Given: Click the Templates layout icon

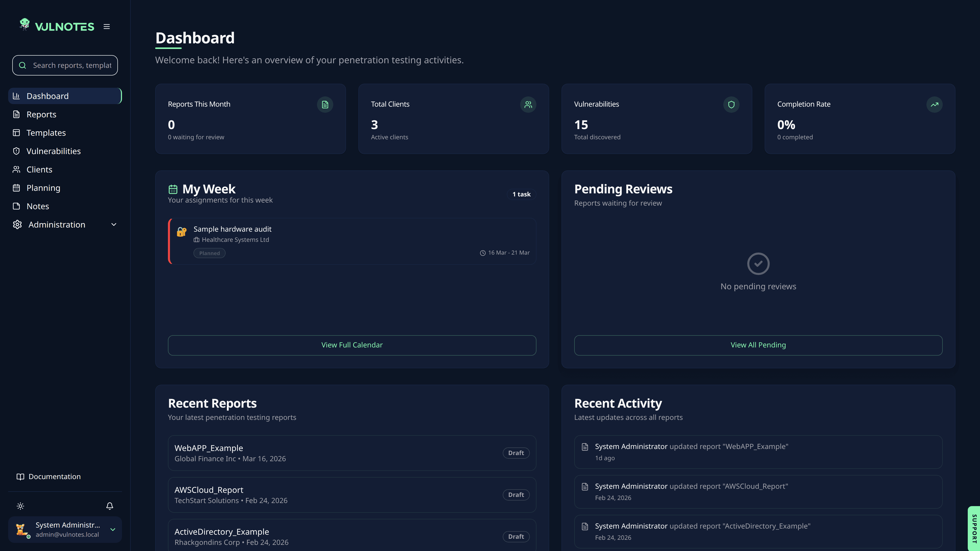Looking at the screenshot, I should point(16,133).
